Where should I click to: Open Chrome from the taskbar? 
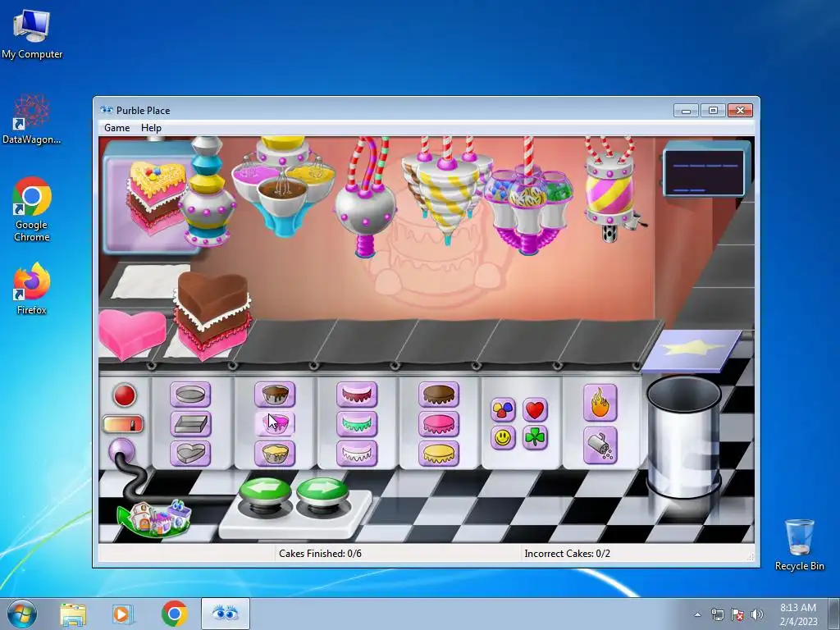tap(174, 614)
